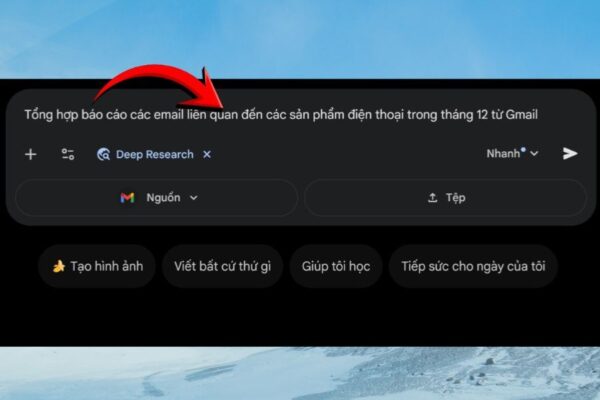Click the upload arrow icon beside Tệp

click(432, 198)
